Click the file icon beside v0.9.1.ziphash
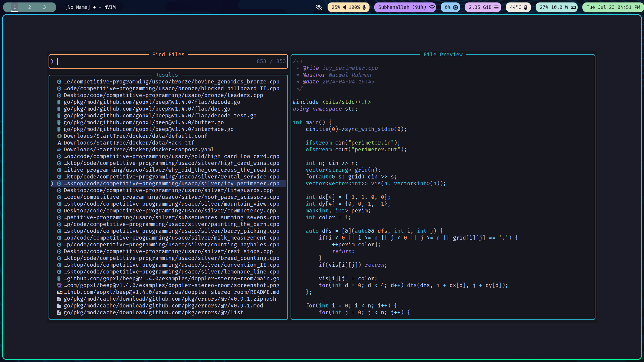Viewport: 644px width, 362px height. point(59,299)
